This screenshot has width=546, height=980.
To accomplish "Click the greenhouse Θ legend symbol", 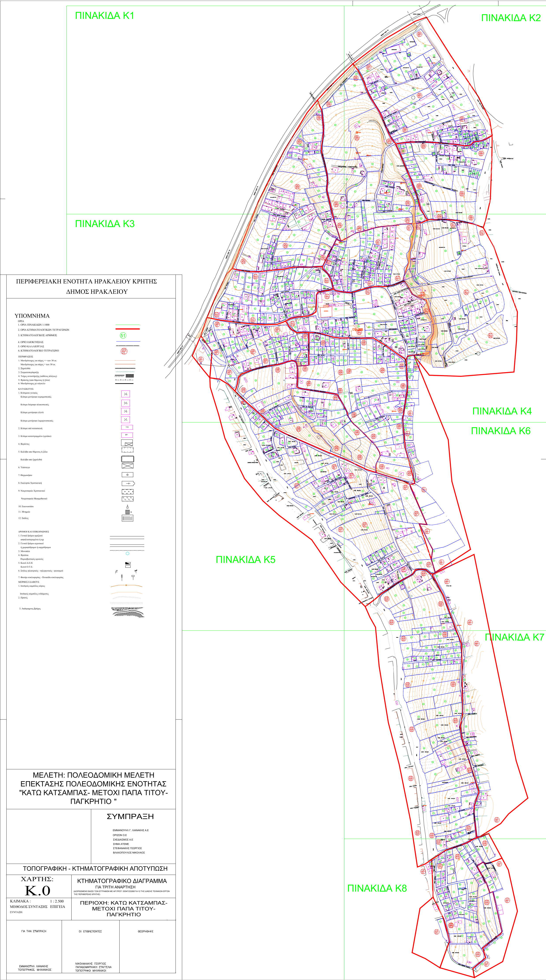I will tap(127, 475).
